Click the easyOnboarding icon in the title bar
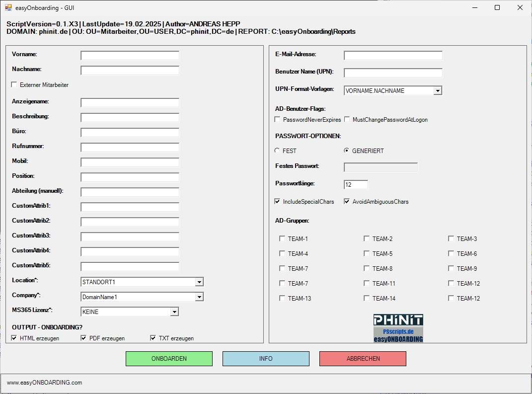 click(x=8, y=7)
